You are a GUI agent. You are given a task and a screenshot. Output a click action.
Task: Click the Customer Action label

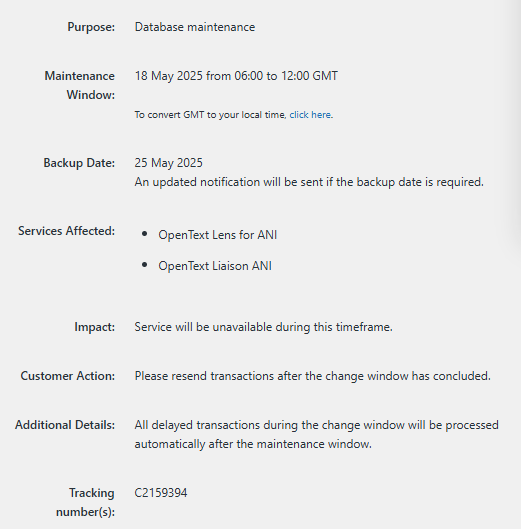pyautogui.click(x=68, y=376)
